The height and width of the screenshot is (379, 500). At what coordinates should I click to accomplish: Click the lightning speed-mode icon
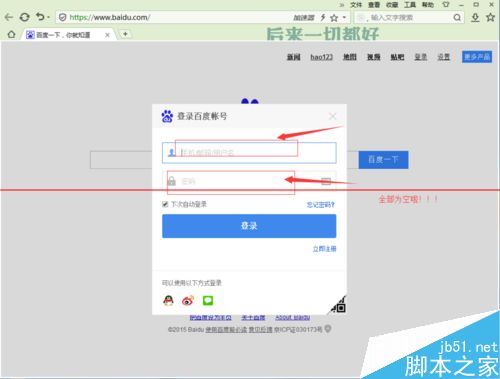coord(323,17)
